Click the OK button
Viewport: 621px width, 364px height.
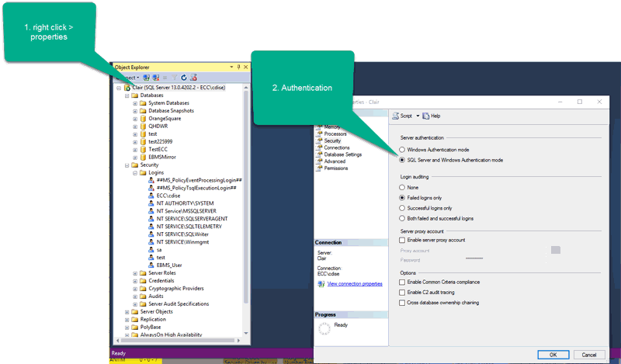(553, 354)
